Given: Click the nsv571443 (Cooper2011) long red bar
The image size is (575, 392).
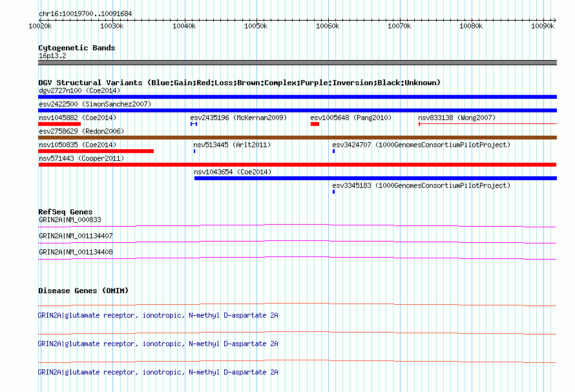Looking at the screenshot, I should tap(297, 165).
